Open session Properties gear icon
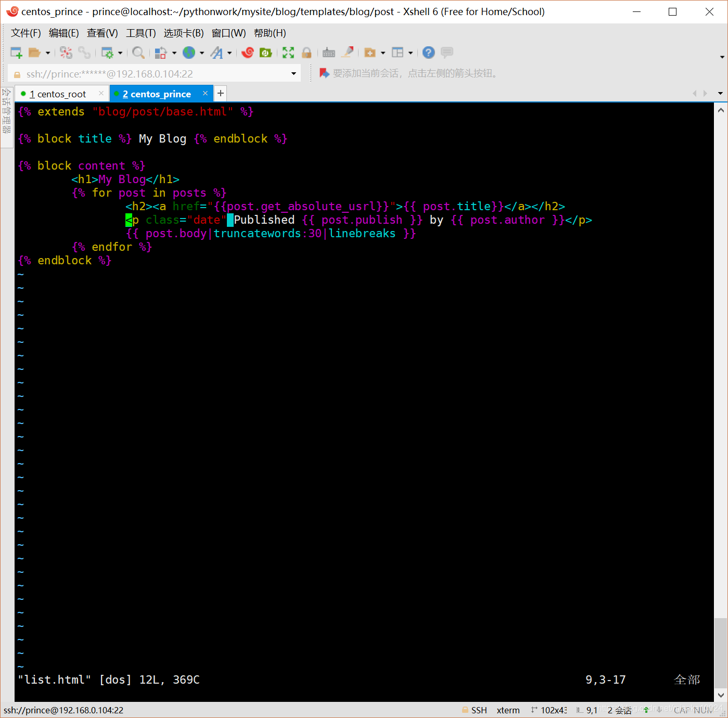The height and width of the screenshot is (718, 728). pos(107,53)
